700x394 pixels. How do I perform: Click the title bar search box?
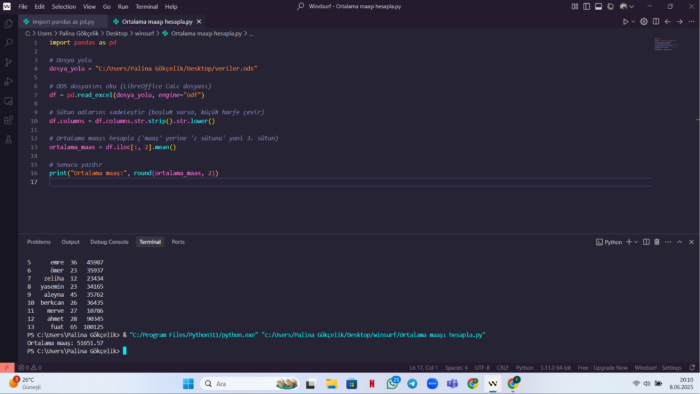tap(350, 7)
